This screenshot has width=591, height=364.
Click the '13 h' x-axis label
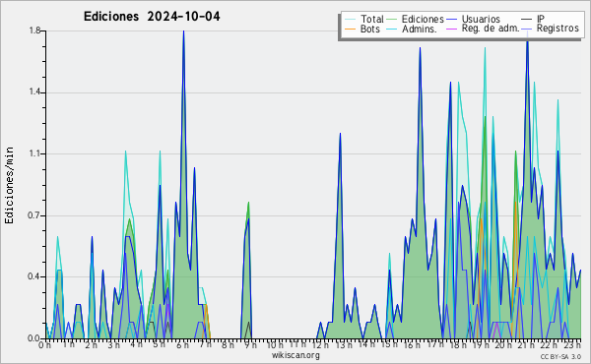point(344,344)
